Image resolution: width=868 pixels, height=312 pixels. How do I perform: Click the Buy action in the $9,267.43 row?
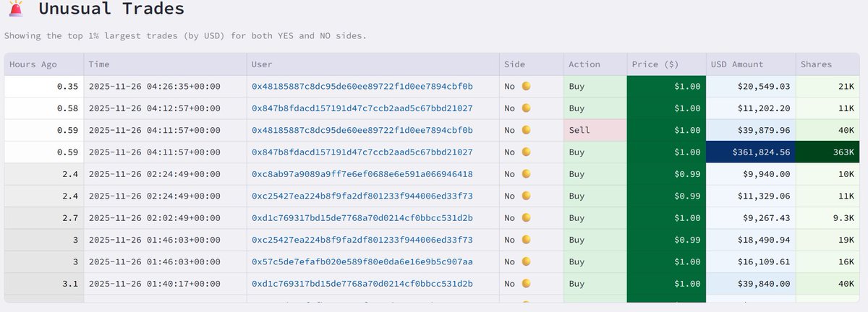(x=595, y=218)
